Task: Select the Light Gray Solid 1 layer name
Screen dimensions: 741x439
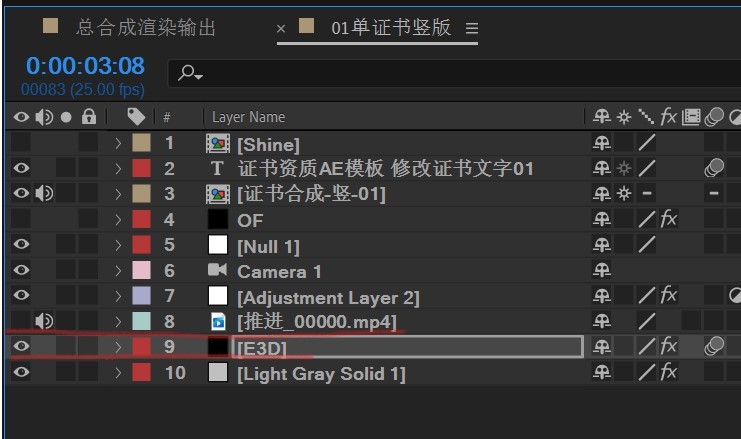Action: point(321,374)
